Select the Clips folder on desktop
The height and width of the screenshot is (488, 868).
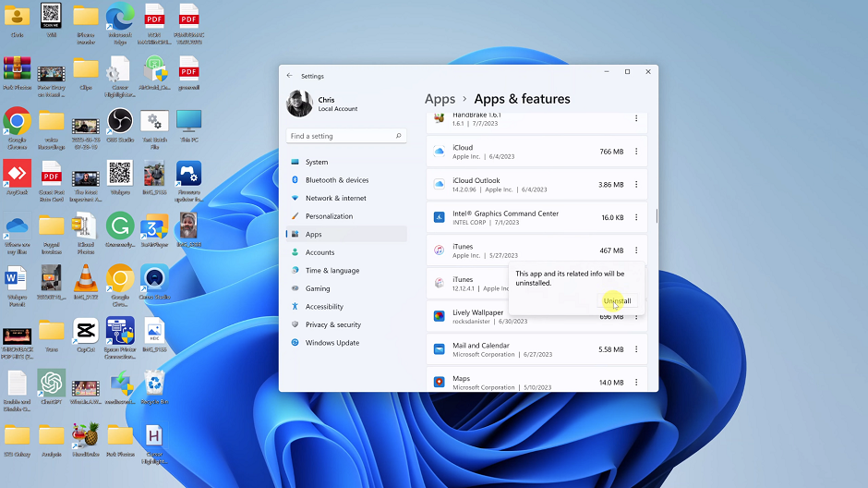click(86, 73)
